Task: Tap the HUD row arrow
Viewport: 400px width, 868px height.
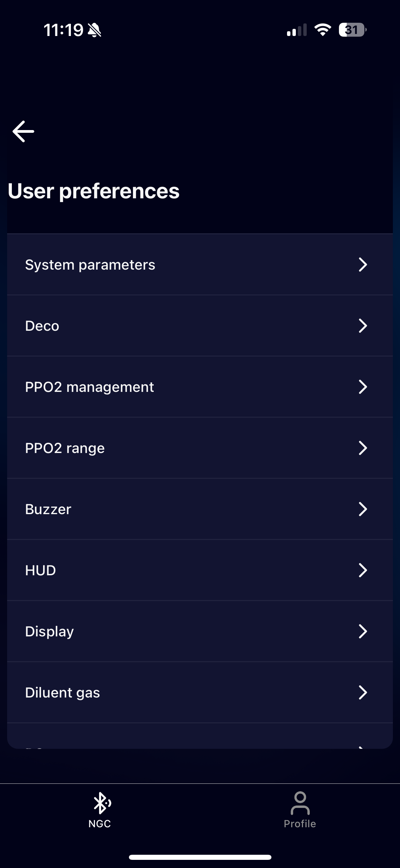Action: point(363,570)
